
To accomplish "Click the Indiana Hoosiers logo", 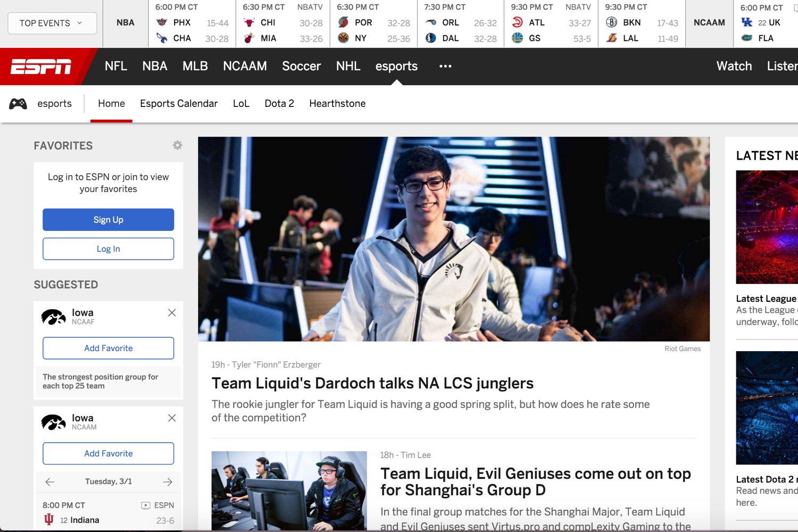I will 49,520.
